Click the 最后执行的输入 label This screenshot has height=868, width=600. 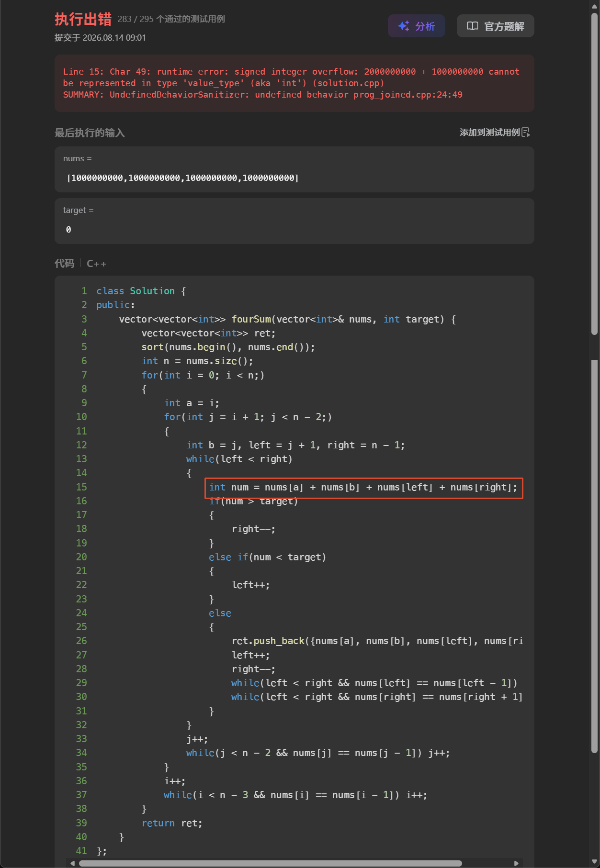pos(90,133)
